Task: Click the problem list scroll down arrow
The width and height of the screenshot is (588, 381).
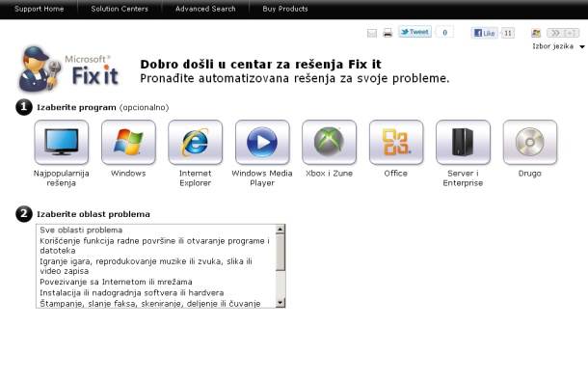Action: (281, 303)
